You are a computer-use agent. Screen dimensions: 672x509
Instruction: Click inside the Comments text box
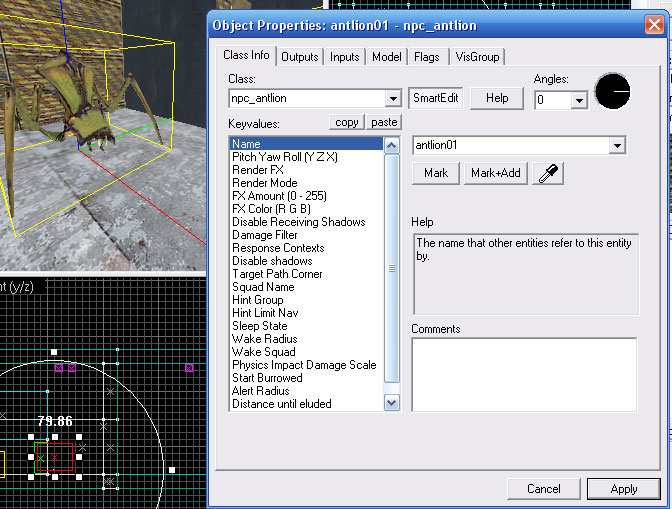(524, 375)
